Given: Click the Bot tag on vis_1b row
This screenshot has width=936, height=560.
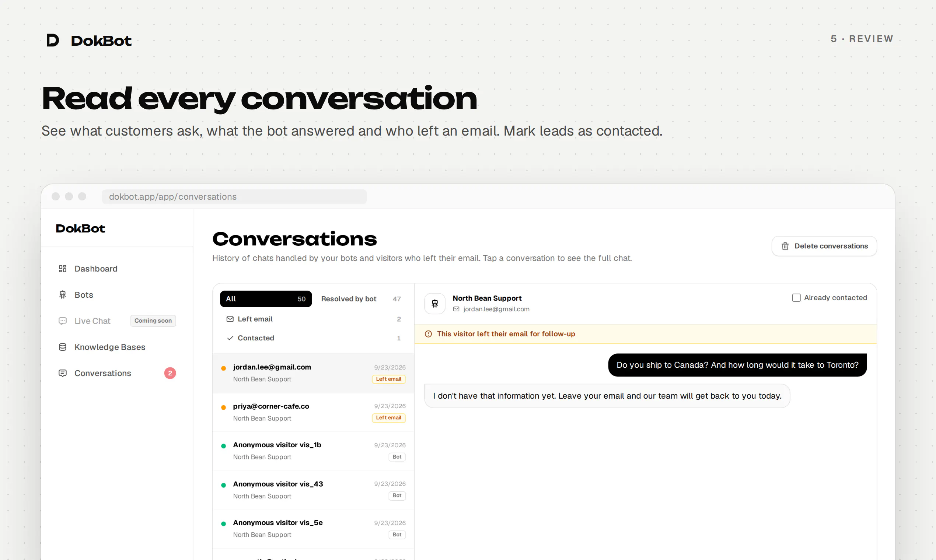Looking at the screenshot, I should (x=397, y=457).
